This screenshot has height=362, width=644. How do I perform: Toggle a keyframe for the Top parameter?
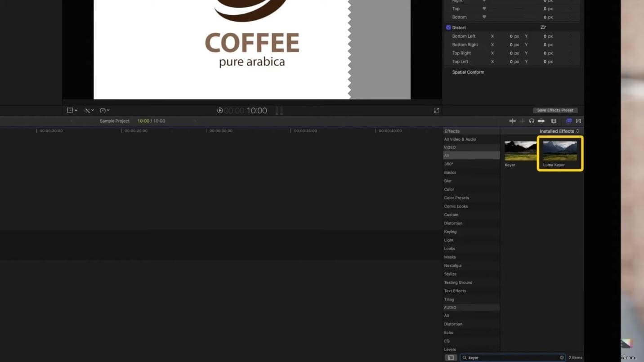pyautogui.click(x=484, y=9)
